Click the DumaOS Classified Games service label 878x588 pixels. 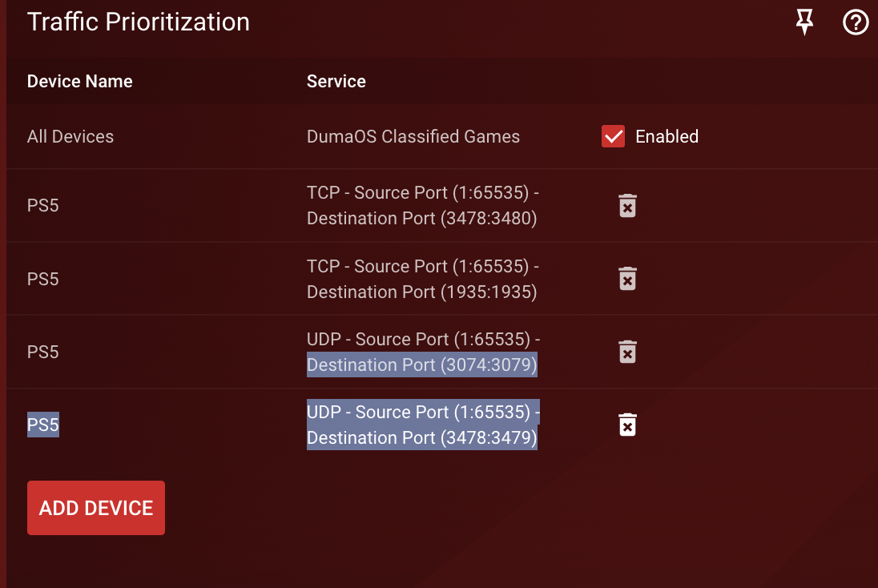(x=413, y=136)
